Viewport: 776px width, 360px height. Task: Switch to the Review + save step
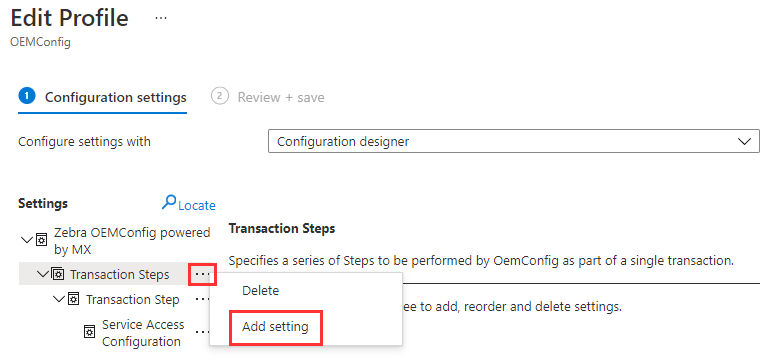point(268,97)
